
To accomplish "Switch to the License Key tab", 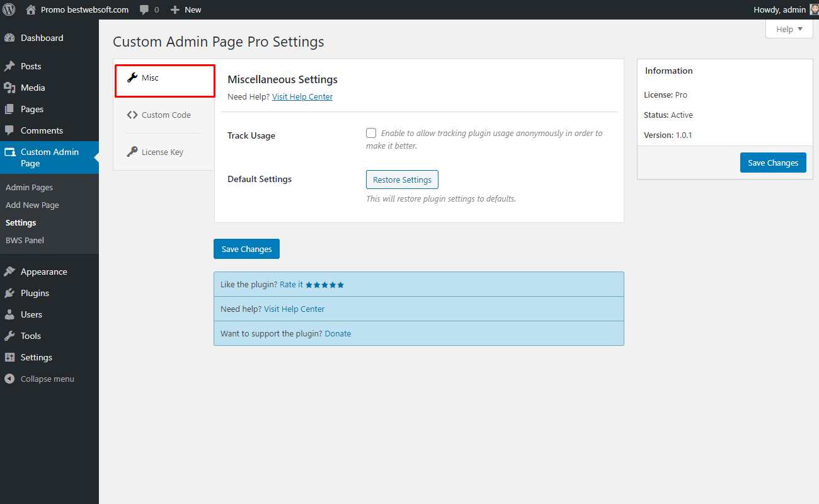I will (164, 152).
